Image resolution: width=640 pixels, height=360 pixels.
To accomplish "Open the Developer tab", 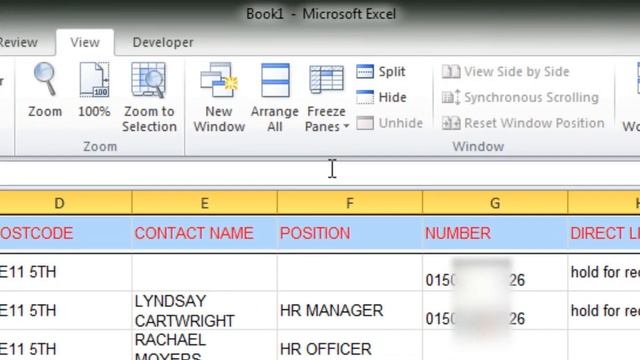I will point(163,42).
